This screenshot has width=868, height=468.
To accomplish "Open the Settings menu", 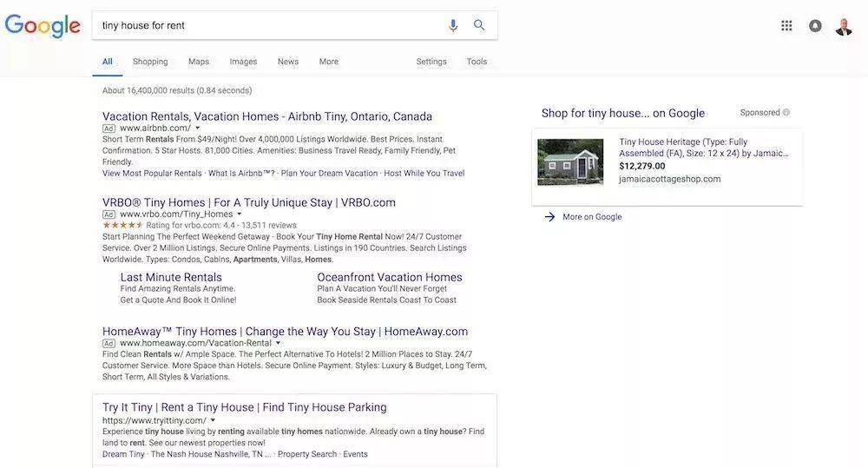I will [431, 62].
